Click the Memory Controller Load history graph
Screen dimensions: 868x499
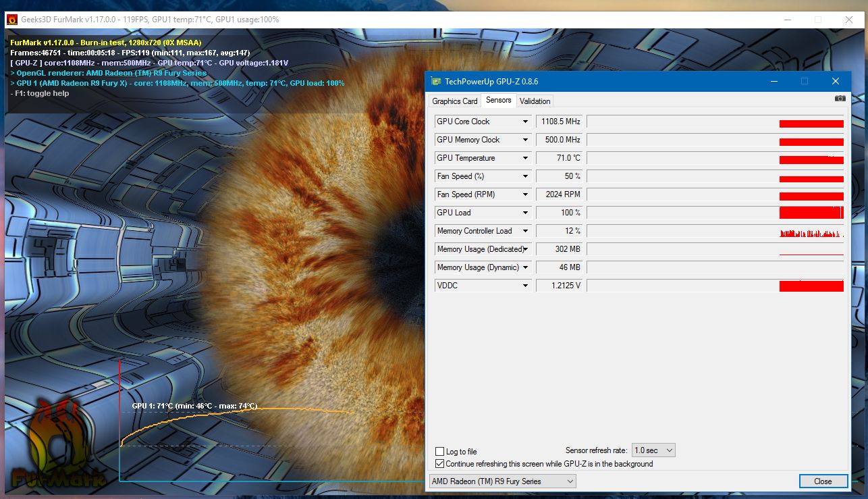click(715, 231)
